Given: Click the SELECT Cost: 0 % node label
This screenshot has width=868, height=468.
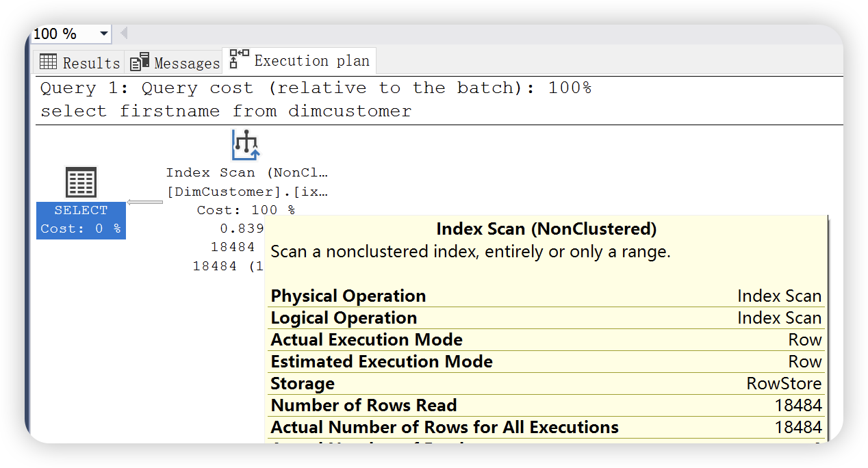Looking at the screenshot, I should click(x=81, y=220).
